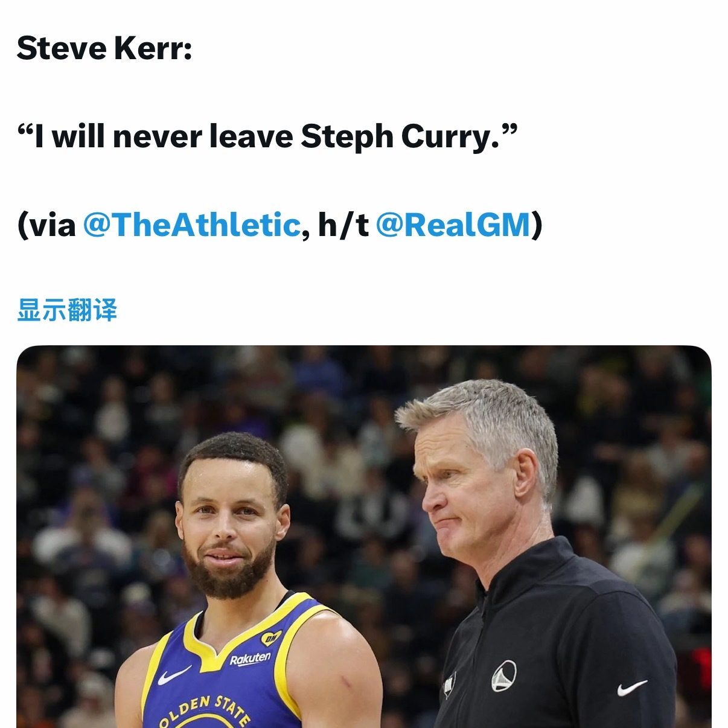Click the Nike swoosh on the blue jersey

click(x=174, y=675)
